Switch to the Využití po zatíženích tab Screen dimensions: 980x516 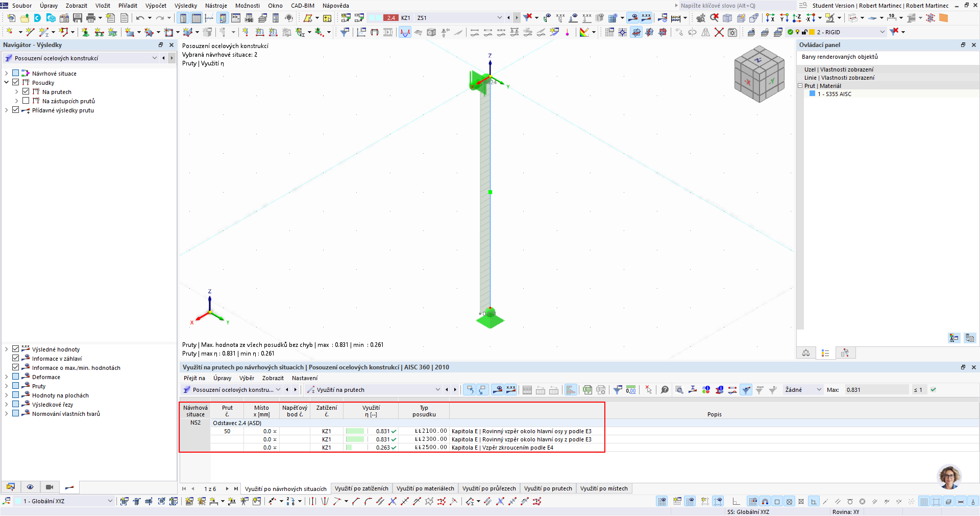pyautogui.click(x=361, y=488)
